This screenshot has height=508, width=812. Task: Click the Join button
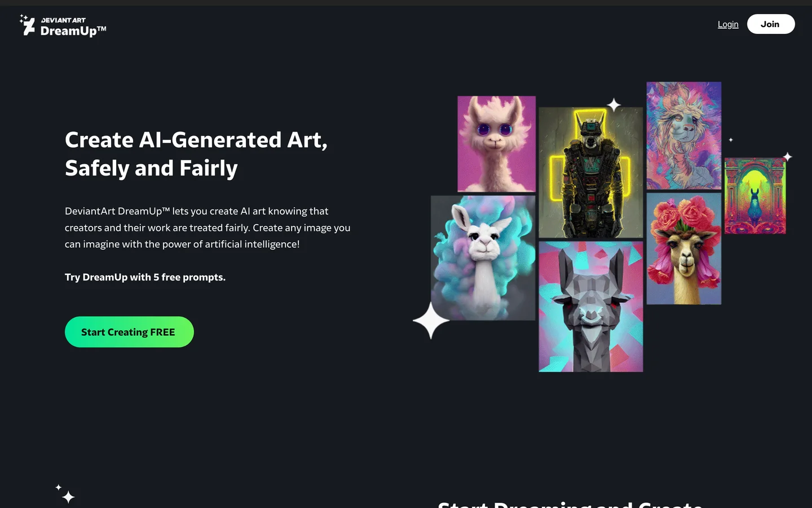[771, 24]
